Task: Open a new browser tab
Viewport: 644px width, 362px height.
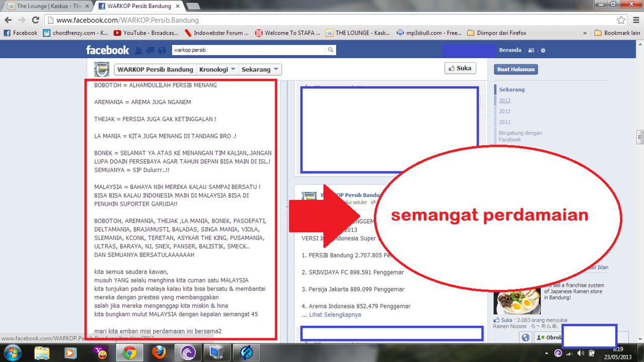Action: click(x=193, y=6)
